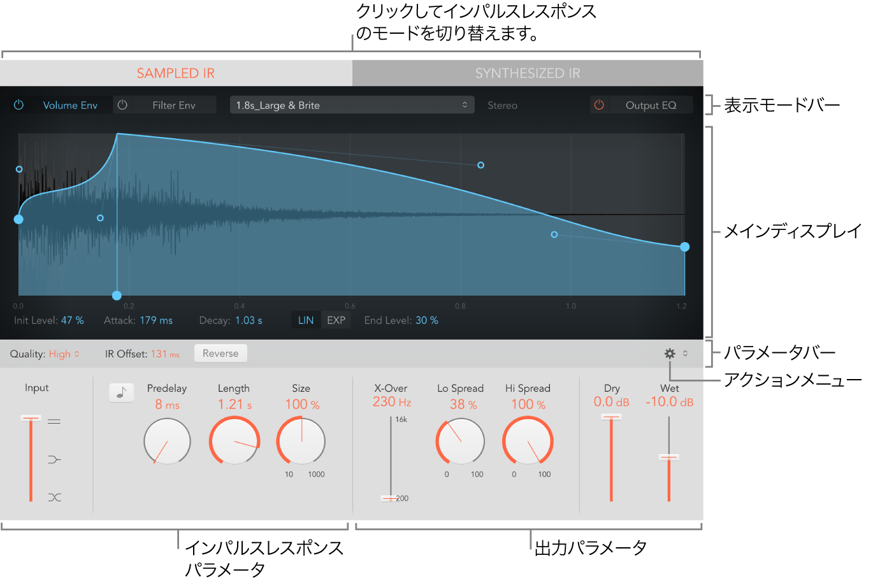Open the Action menu gear icon

tap(668, 352)
